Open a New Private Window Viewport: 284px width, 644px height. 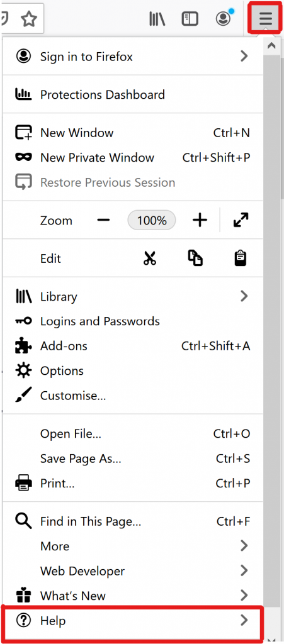(132, 157)
